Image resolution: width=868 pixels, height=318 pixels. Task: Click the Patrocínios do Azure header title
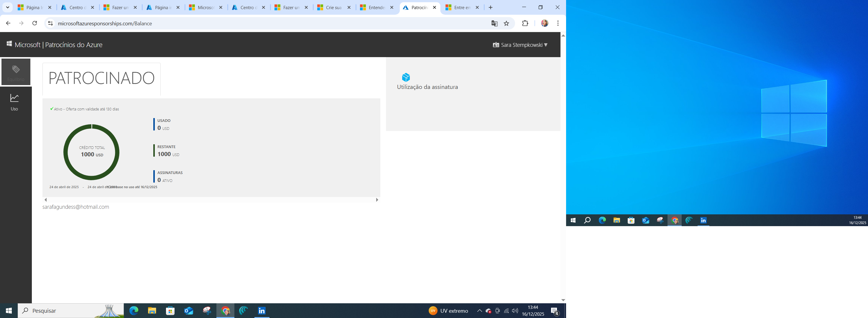(x=74, y=45)
